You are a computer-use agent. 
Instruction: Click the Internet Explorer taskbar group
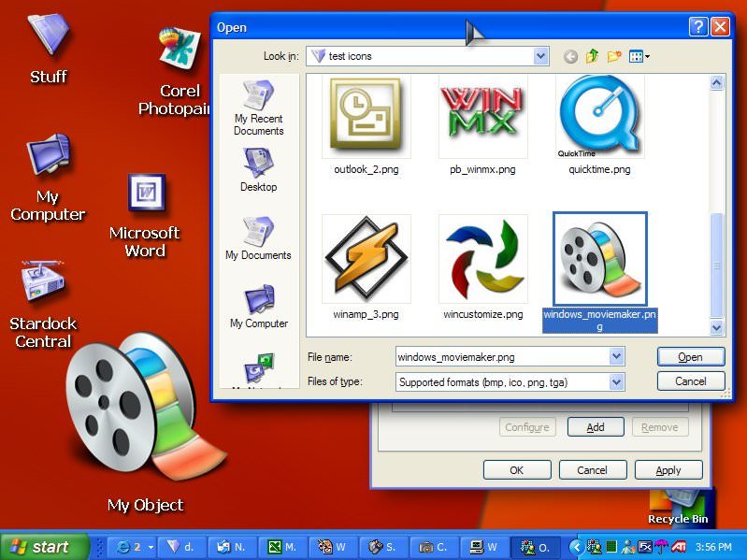(132, 547)
